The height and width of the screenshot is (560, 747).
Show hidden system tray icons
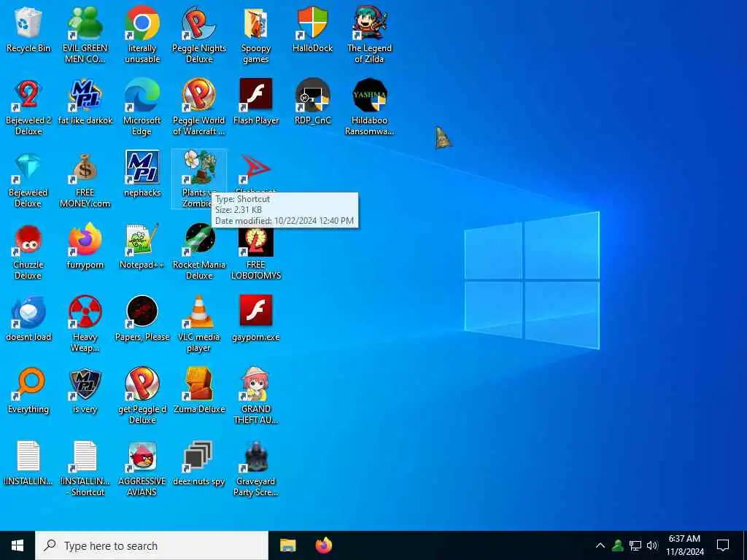coord(600,545)
